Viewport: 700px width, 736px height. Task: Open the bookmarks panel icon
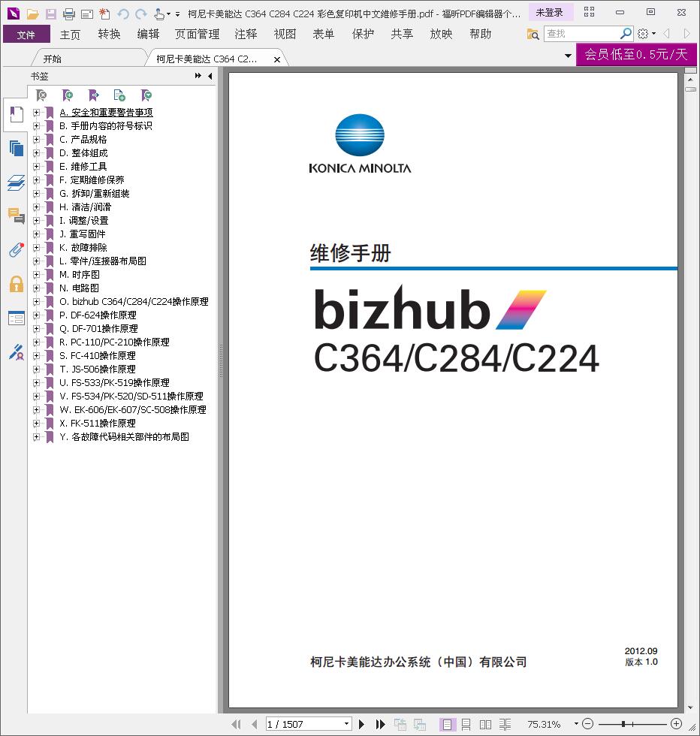click(x=17, y=114)
